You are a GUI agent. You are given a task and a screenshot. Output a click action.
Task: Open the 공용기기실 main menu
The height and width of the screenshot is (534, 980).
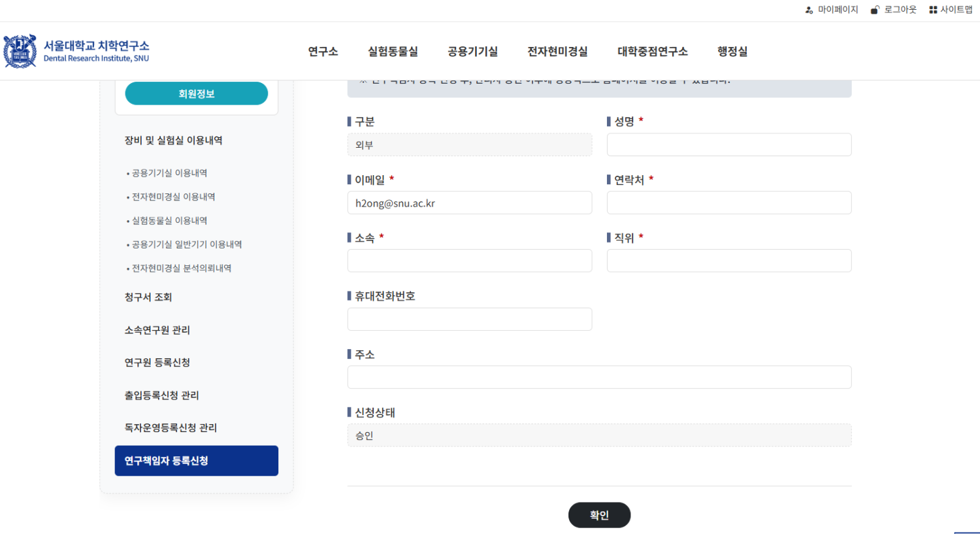point(472,52)
